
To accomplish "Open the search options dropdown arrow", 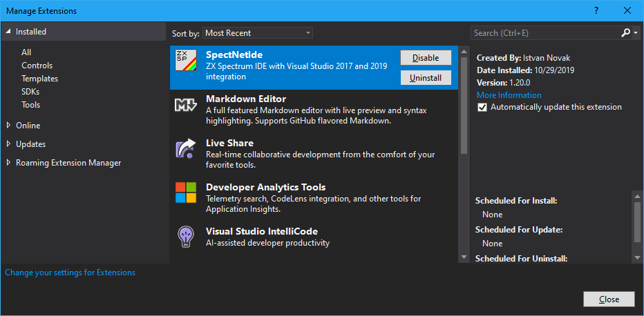I will click(x=636, y=33).
